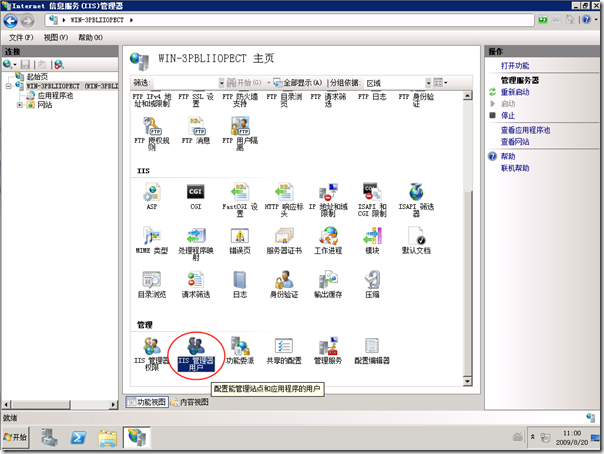Viewport: 604px width, 454px height.
Task: Click the 开始 Start button
Action: point(15,437)
